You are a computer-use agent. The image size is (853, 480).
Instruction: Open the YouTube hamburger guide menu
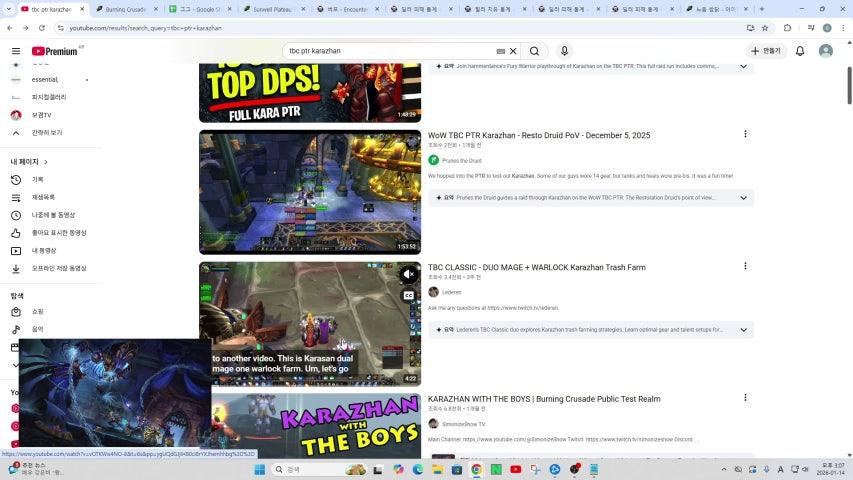coord(15,51)
